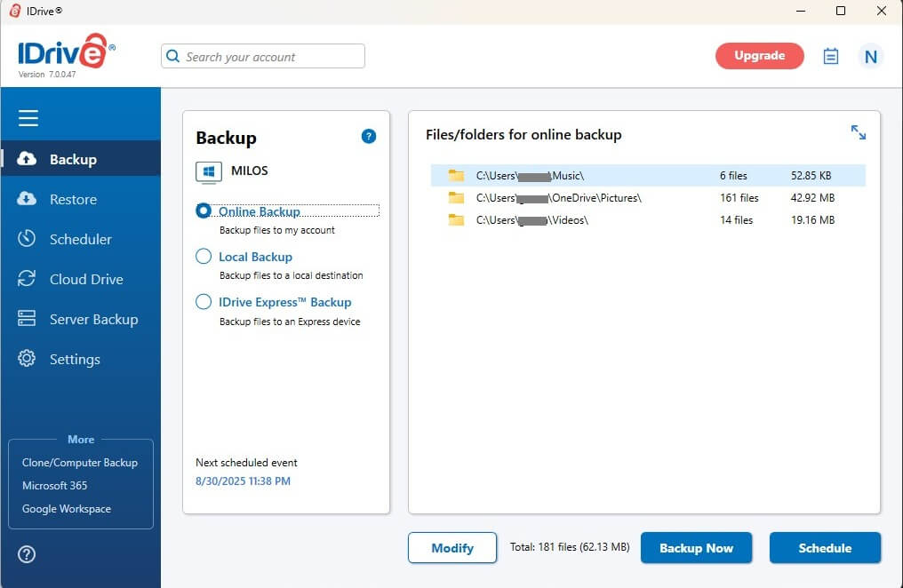This screenshot has height=588, width=903.
Task: Choose Local Backup as backup destination
Action: (x=204, y=257)
